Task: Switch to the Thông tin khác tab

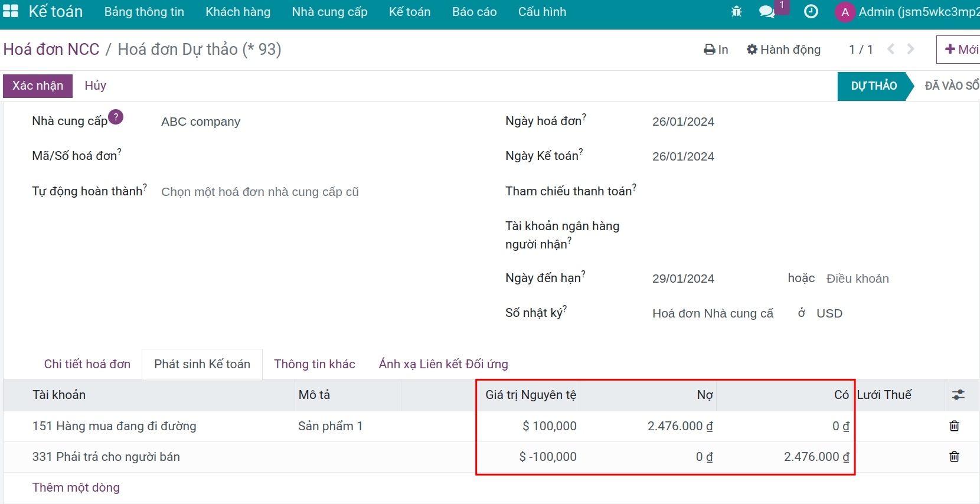Action: click(x=315, y=364)
